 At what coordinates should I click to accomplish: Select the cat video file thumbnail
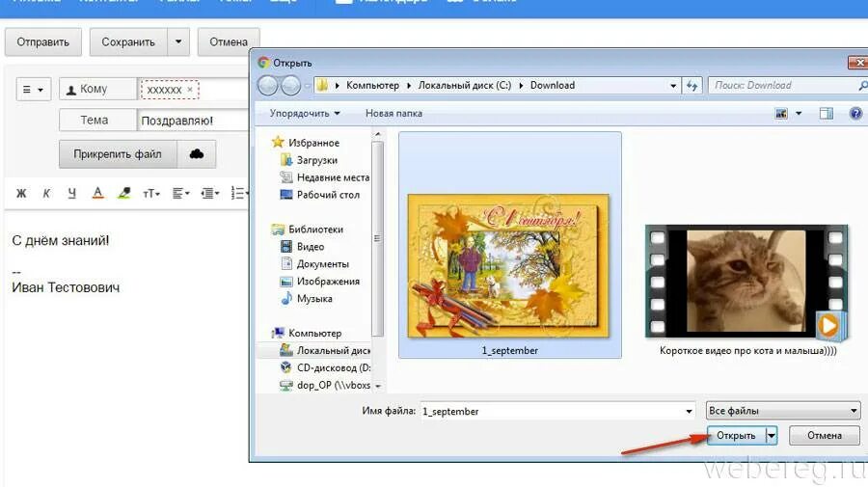pyautogui.click(x=746, y=282)
